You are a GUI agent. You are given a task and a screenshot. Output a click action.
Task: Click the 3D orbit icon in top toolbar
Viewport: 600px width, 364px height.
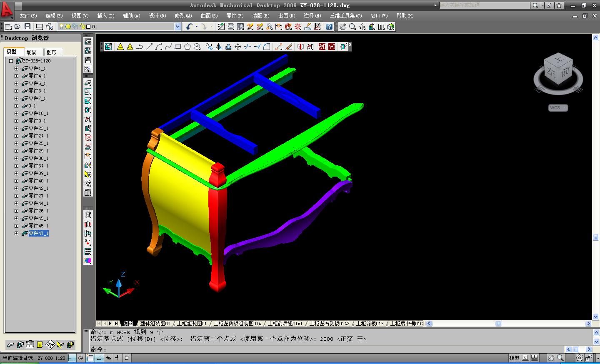pyautogui.click(x=362, y=27)
